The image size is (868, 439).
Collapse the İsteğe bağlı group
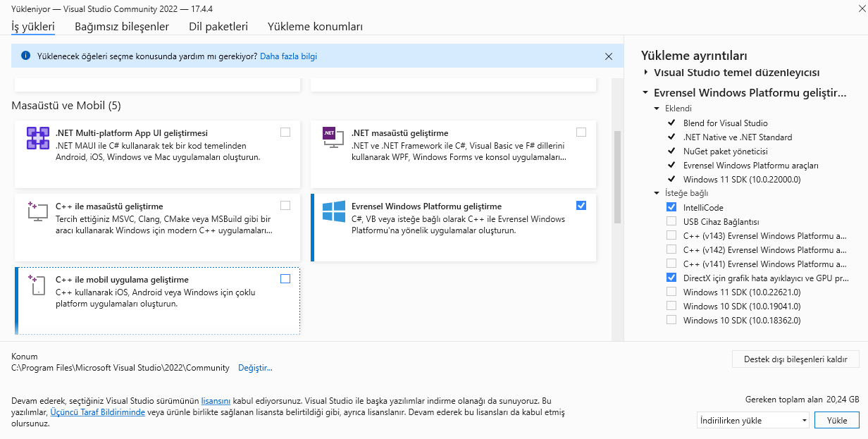(657, 193)
